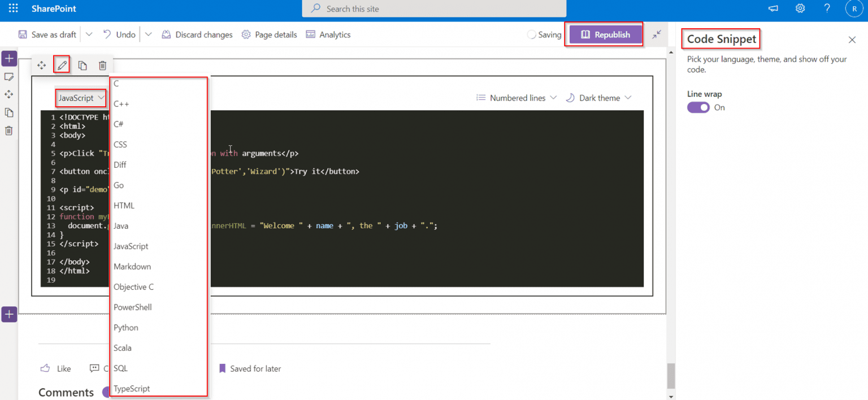Choose TypeScript in the language menu
This screenshot has height=400, width=868.
131,388
